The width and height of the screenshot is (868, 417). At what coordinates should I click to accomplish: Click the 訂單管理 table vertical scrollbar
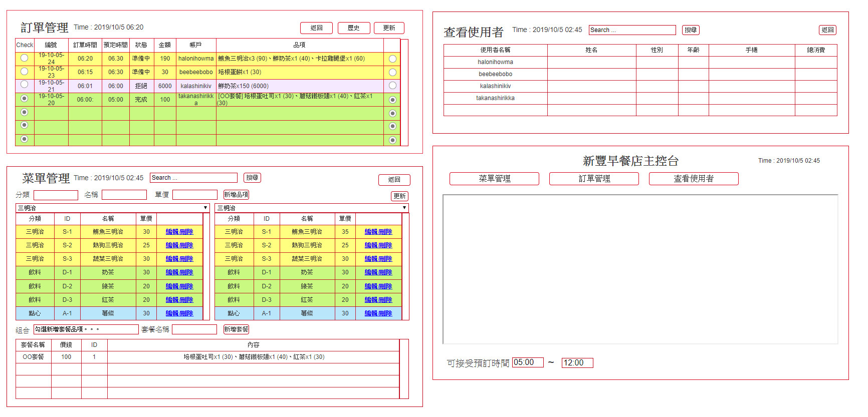(x=404, y=93)
